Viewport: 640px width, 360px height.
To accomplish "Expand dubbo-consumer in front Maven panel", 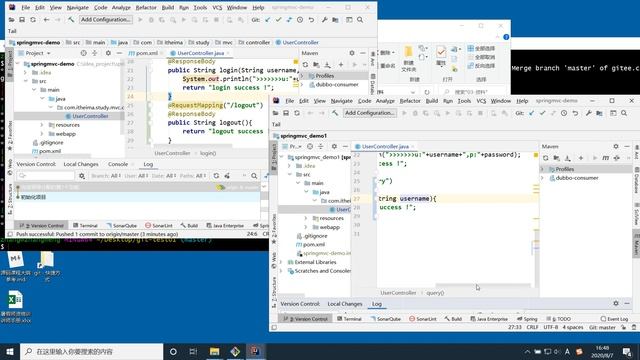I will pos(543,178).
